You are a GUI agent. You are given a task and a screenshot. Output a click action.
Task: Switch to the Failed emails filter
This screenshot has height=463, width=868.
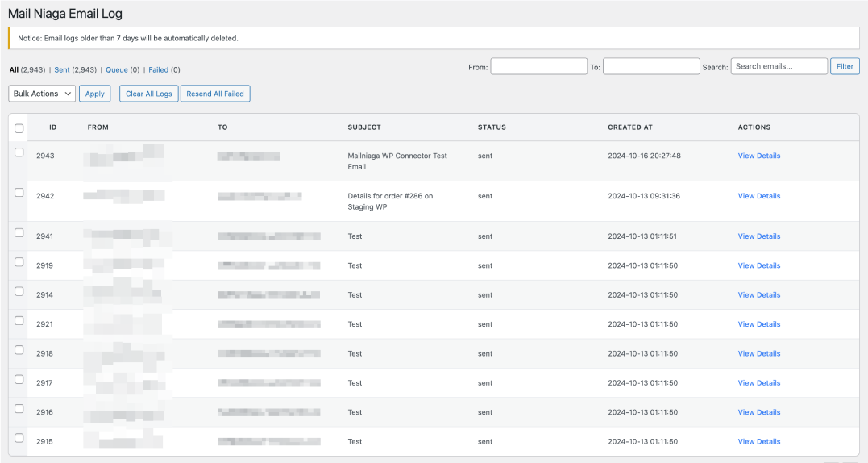click(158, 70)
